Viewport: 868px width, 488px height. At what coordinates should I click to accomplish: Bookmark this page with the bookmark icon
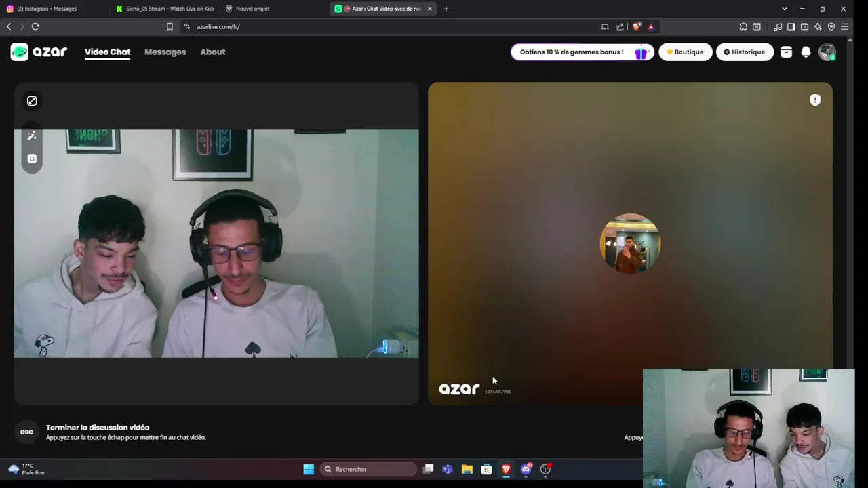click(170, 26)
